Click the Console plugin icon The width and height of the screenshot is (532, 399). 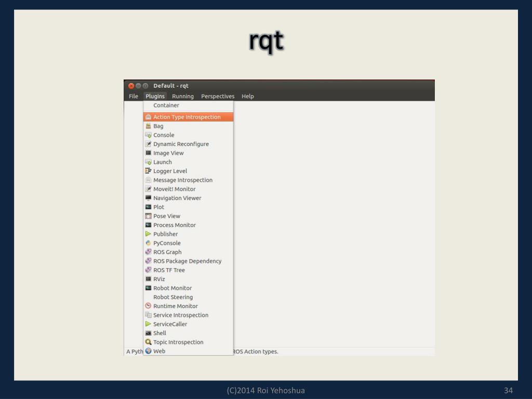pyautogui.click(x=148, y=135)
